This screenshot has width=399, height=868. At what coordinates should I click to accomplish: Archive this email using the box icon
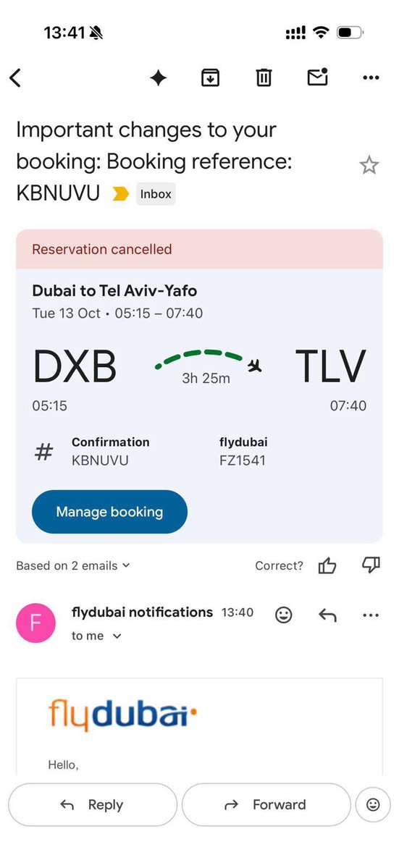pos(210,78)
